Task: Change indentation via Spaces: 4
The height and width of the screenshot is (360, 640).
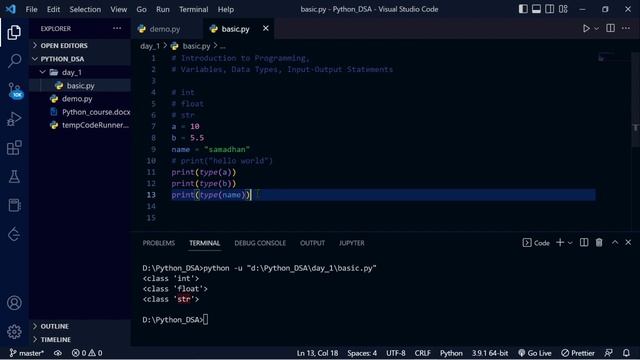Action: pyautogui.click(x=362, y=353)
